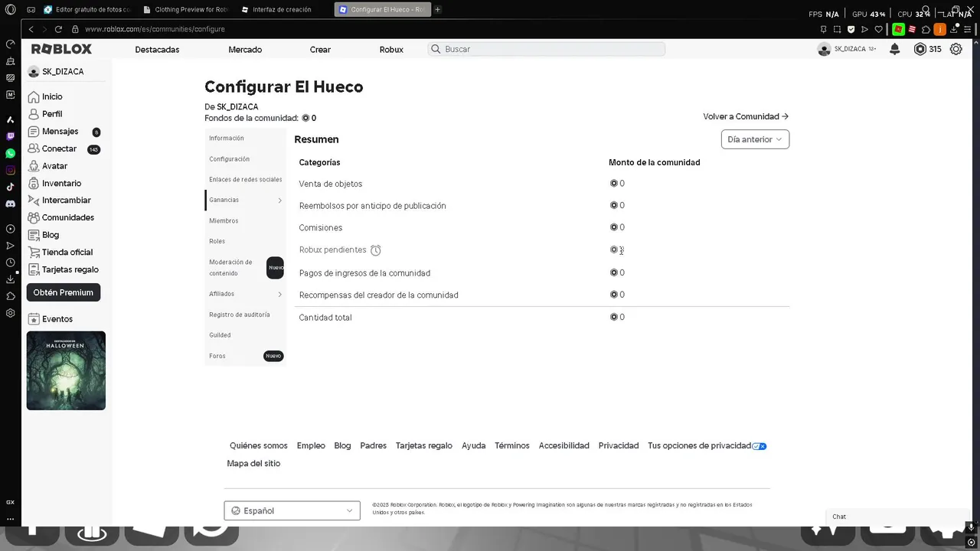This screenshot has height=551, width=980.
Task: Expand the Ganancias submenu arrow
Action: coord(279,201)
